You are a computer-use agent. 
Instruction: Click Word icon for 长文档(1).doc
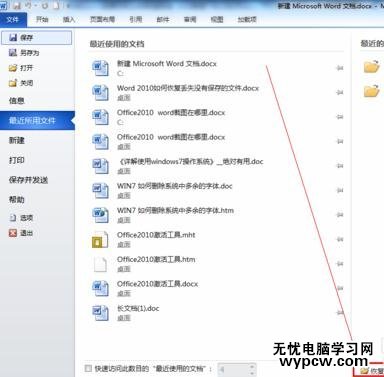pos(100,313)
